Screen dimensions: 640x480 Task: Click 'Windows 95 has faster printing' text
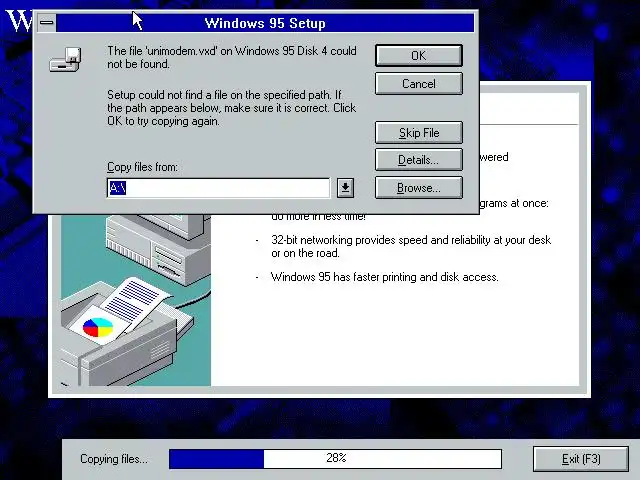[384, 277]
